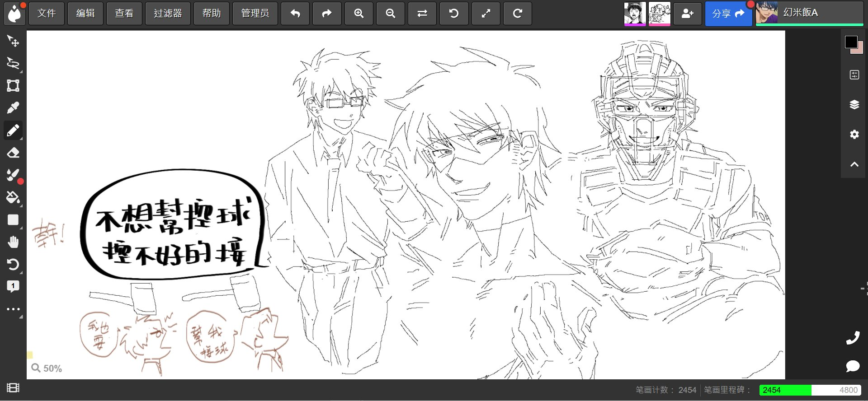The height and width of the screenshot is (401, 868).
Task: Select the Pencil tool
Action: pyautogui.click(x=13, y=131)
